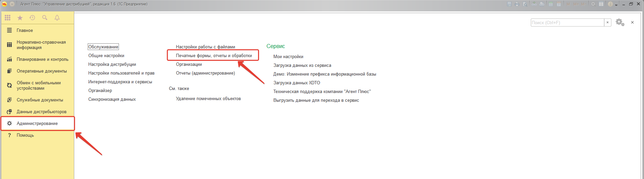The image size is (644, 179).
Task: Open Планирование и контроль section
Action: tap(38, 59)
